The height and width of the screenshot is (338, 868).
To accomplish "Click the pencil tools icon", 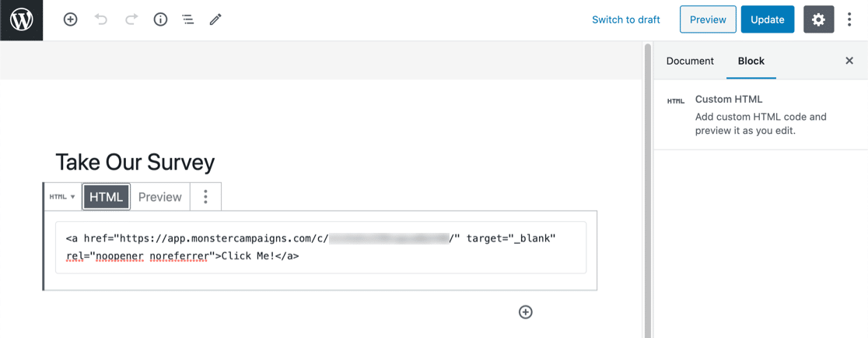I will coord(215,20).
